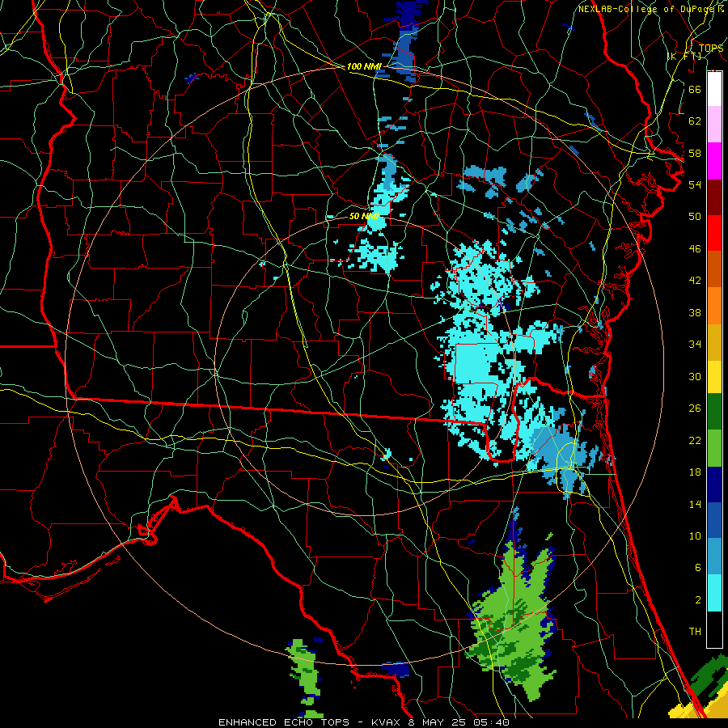Viewport: 728px width, 728px height.
Task: Select the light green legend swatch
Action: click(714, 448)
